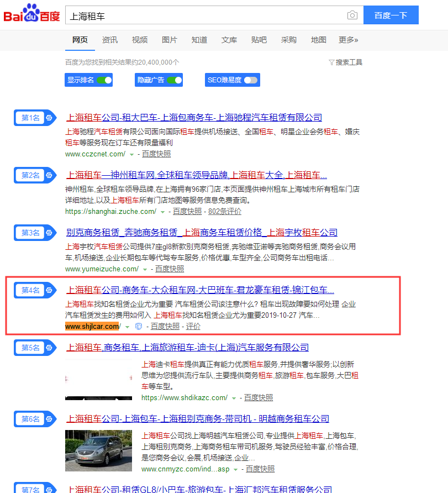Screen dimensions: 448x493
Task: Switch to the 贴吧 tab
Action: point(259,40)
